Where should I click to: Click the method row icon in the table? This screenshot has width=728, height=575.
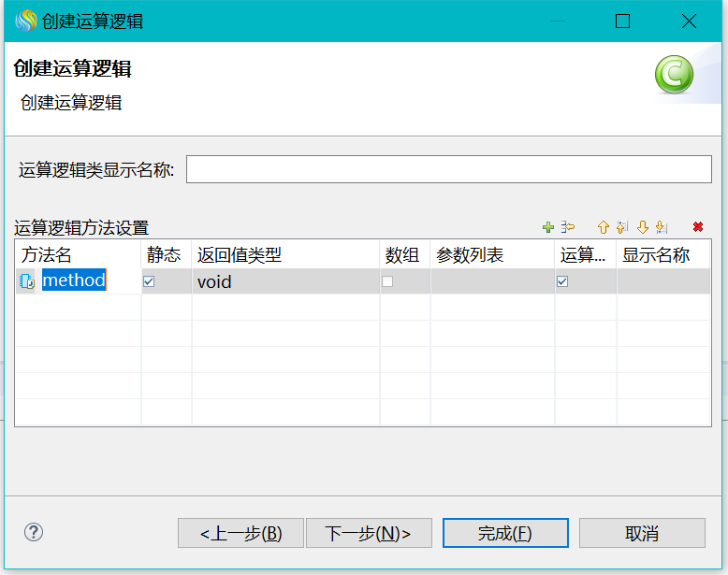(27, 281)
